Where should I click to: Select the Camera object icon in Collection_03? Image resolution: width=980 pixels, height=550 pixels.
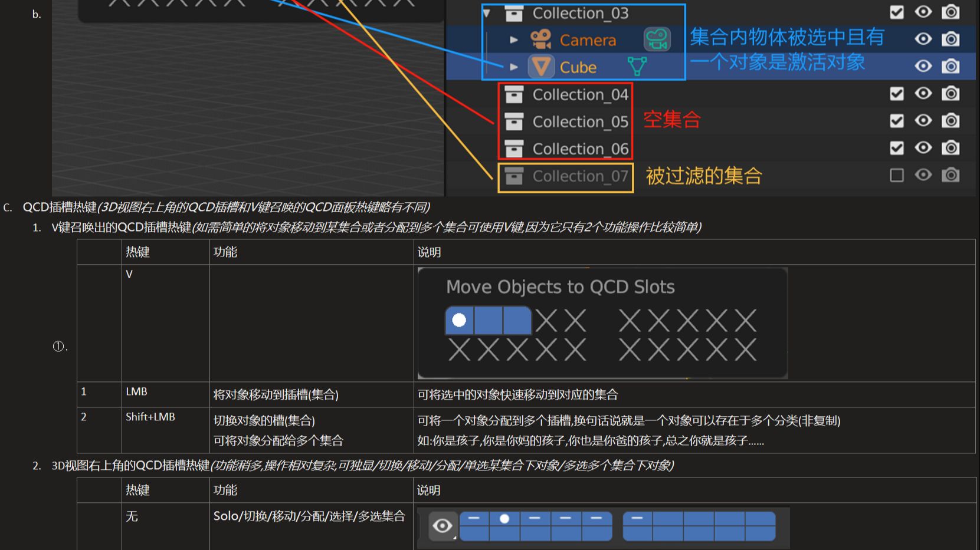pos(540,39)
